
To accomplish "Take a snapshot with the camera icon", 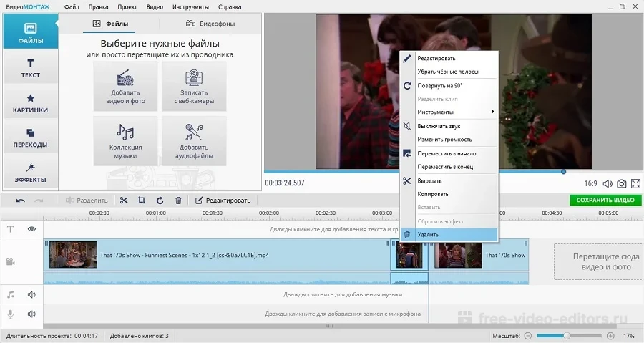I will click(x=622, y=183).
